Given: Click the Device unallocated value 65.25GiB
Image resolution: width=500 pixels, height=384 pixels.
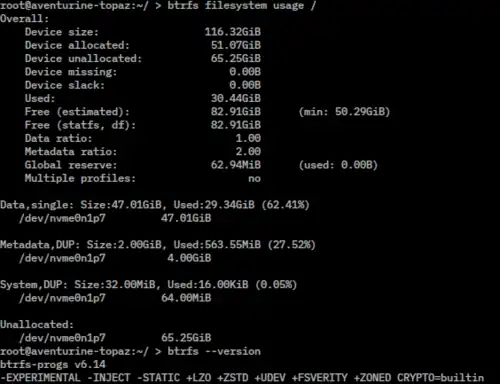Looking at the screenshot, I should click(x=236, y=59).
